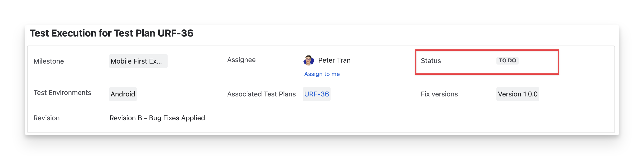Click the word 'Plan' in the heading
This screenshot has width=644, height=160.
coord(143,33)
